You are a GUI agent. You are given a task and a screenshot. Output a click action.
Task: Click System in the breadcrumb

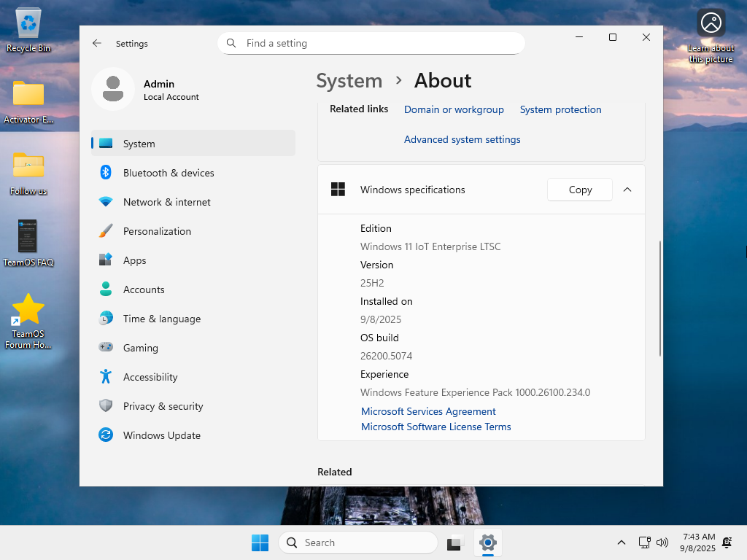pyautogui.click(x=349, y=80)
